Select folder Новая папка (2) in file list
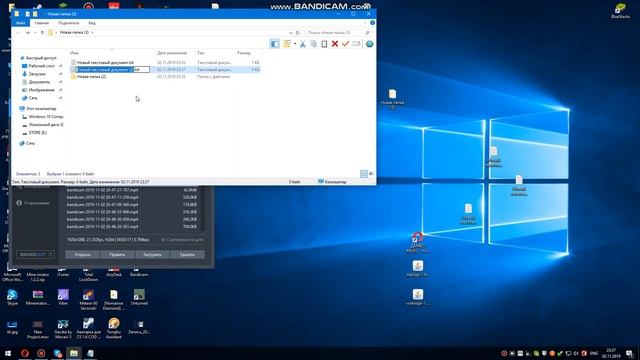This screenshot has height=360, width=640. click(91, 77)
